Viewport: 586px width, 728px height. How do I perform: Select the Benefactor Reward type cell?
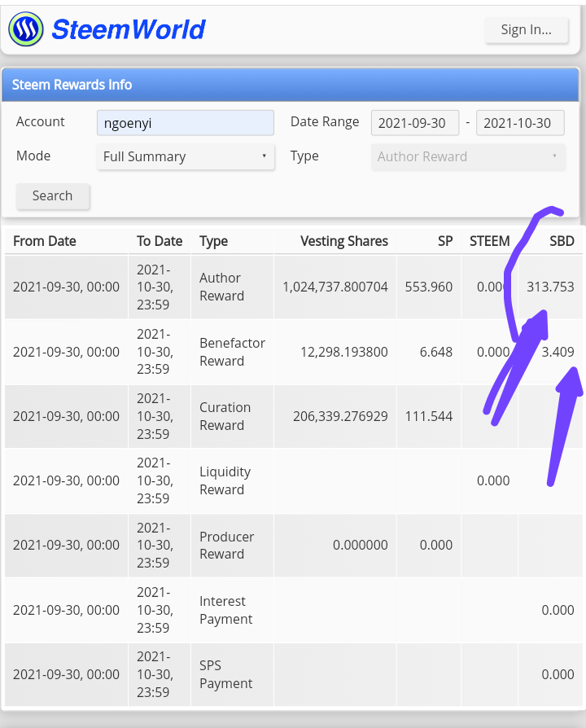point(232,352)
